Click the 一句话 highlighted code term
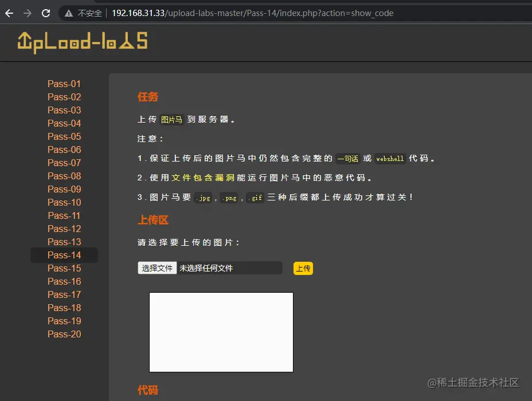Screen dimensions: 532x401 tap(348, 159)
